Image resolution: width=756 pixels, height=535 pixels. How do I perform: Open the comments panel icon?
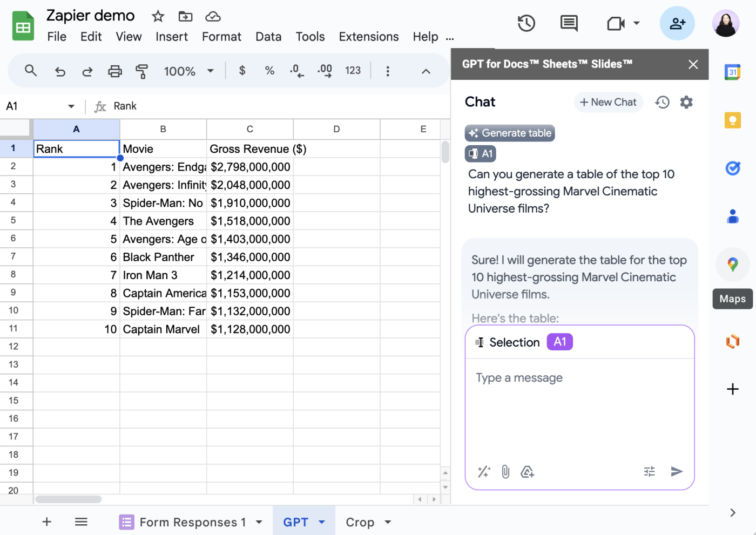click(569, 23)
